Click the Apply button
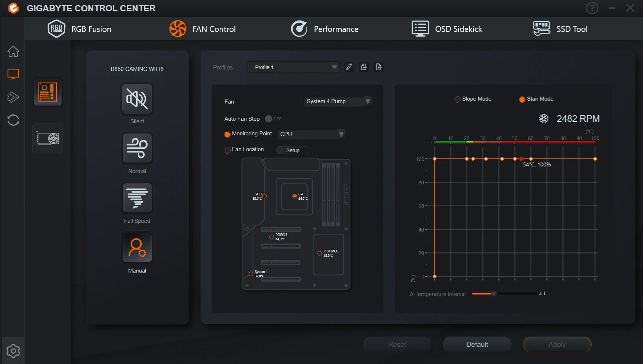 click(557, 344)
